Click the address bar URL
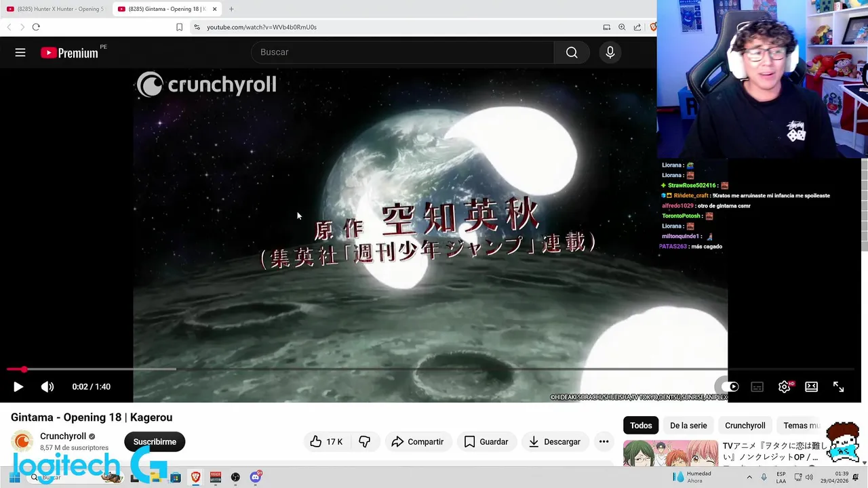The width and height of the screenshot is (868, 488). pyautogui.click(x=262, y=27)
